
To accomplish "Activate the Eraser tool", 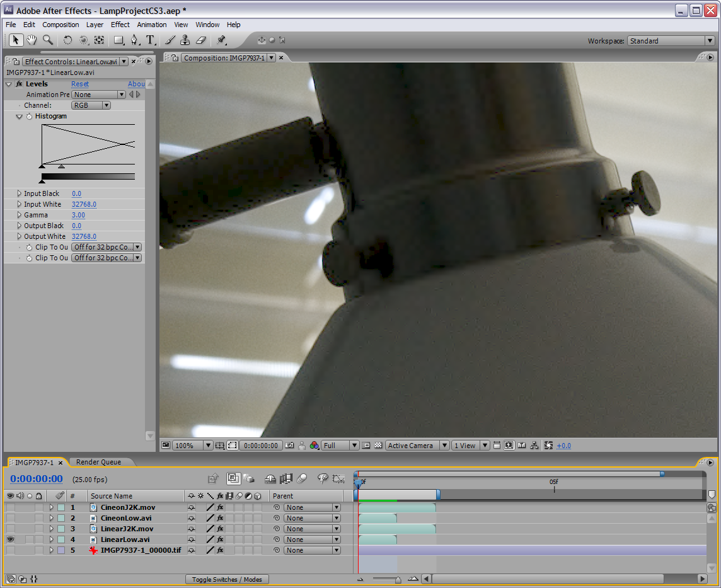I will (x=201, y=40).
